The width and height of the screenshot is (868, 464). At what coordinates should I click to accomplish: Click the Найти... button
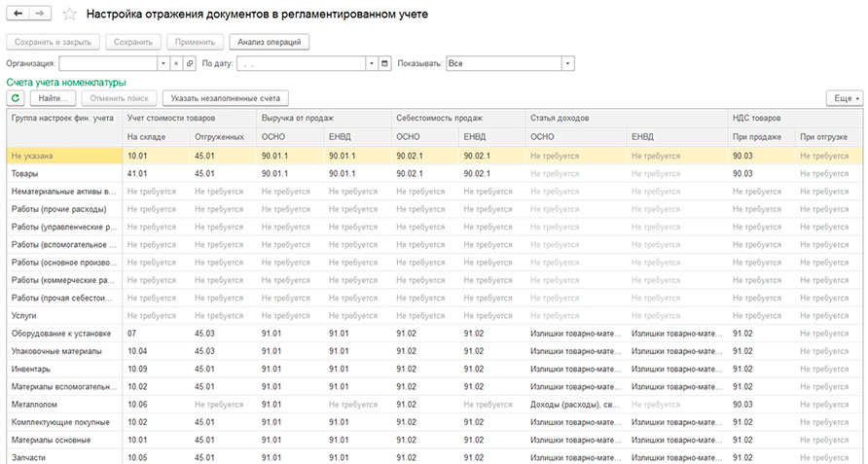pyautogui.click(x=54, y=98)
